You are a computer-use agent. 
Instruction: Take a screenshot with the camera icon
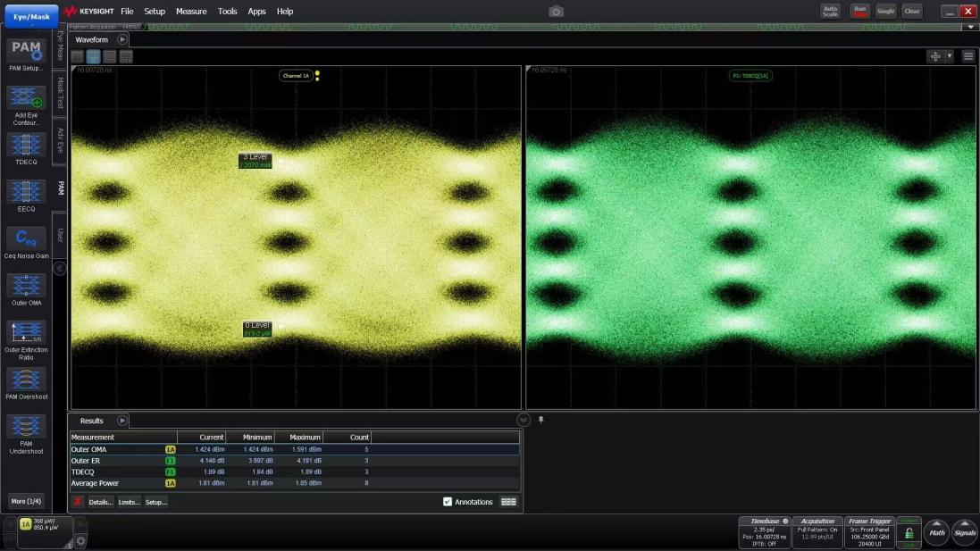556,12
